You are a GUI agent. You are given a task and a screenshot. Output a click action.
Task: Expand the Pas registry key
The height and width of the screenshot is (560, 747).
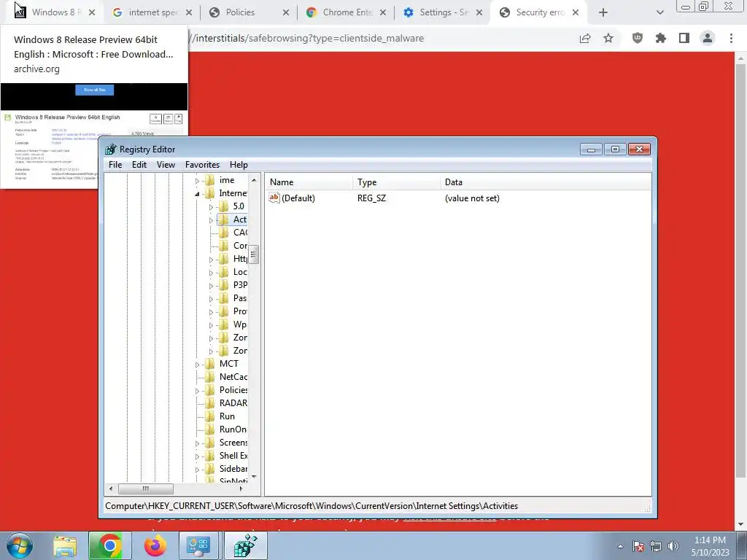211,299
